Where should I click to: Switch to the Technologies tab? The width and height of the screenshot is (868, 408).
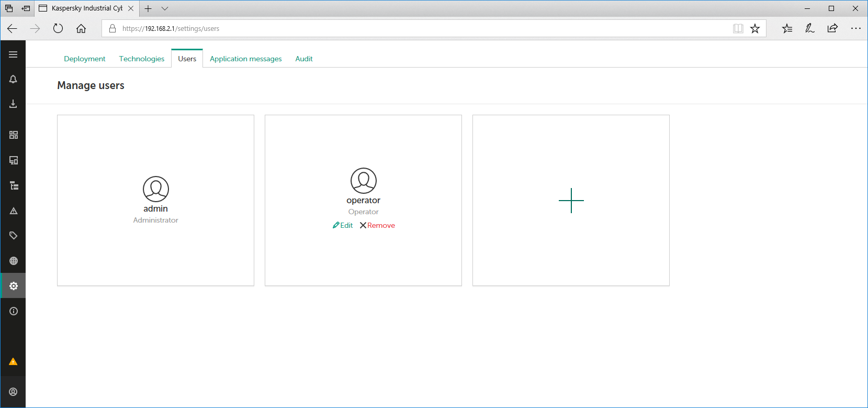coord(141,59)
